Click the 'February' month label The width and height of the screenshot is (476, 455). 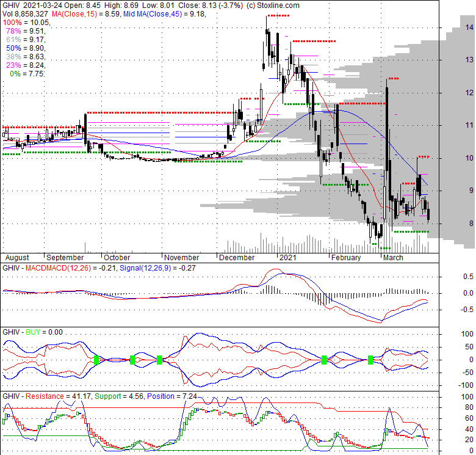point(346,258)
